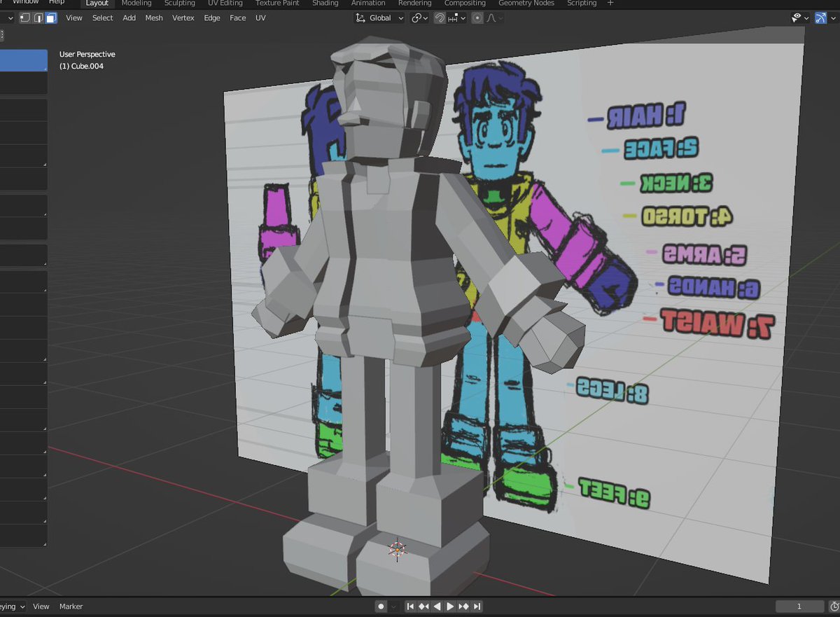Image resolution: width=840 pixels, height=617 pixels.
Task: Play the animation forward
Action: [450, 606]
